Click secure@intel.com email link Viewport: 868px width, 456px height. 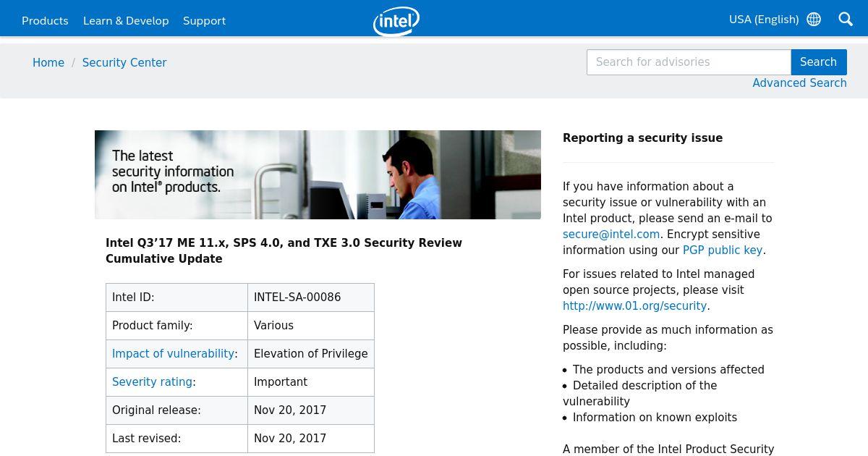[611, 235]
